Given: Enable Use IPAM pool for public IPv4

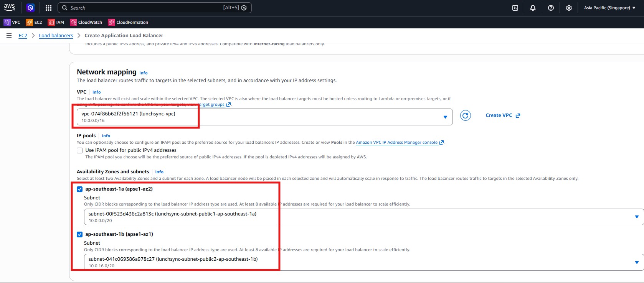Looking at the screenshot, I should [x=80, y=150].
